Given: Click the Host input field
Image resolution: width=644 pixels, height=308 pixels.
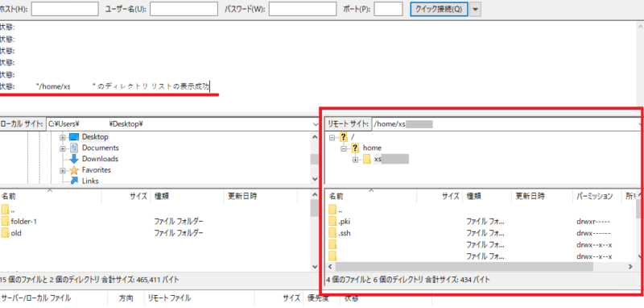Looking at the screenshot, I should click(x=64, y=9).
